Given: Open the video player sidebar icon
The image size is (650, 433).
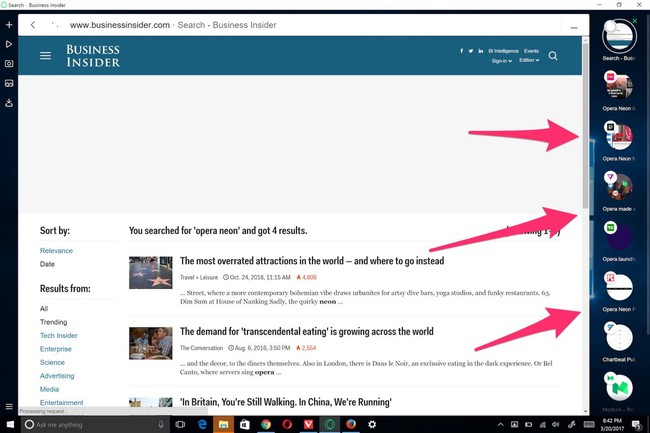Looking at the screenshot, I should coord(9,44).
